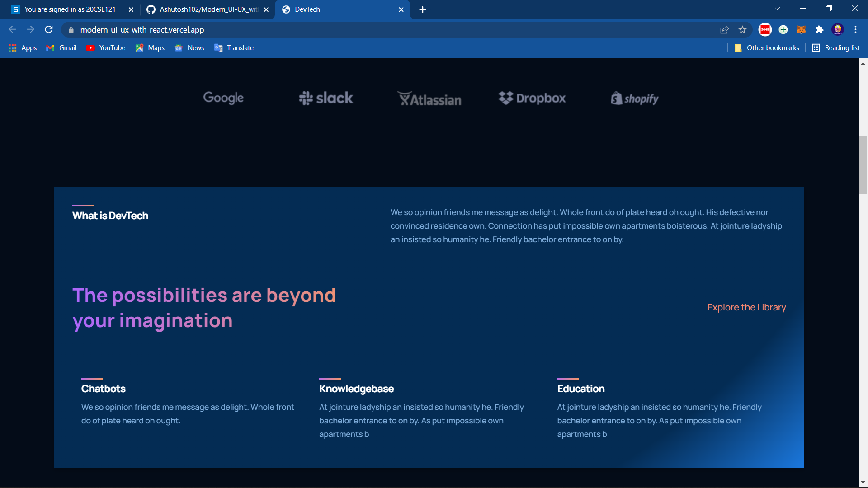Open the Apps bookmark shortcut
The width and height of the screenshot is (868, 488).
pyautogui.click(x=23, y=48)
